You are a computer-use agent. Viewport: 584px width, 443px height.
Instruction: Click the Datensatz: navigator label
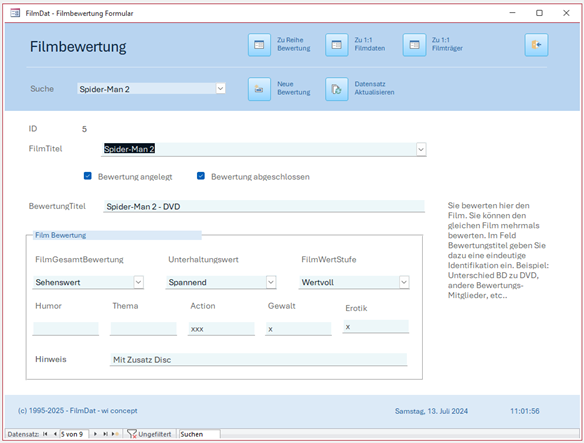pos(23,434)
